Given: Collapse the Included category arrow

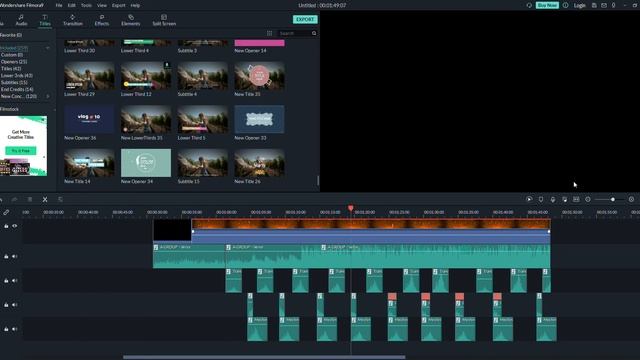Looking at the screenshot, I should [48, 48].
